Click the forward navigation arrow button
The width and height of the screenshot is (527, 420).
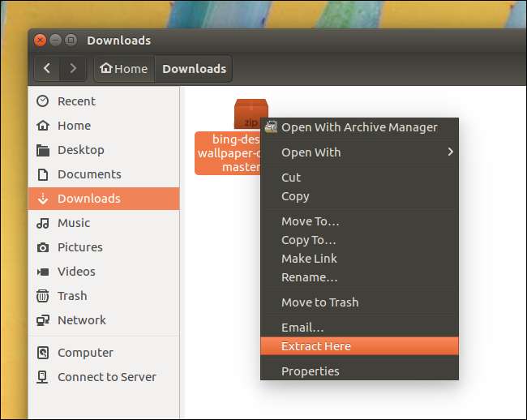click(x=74, y=69)
